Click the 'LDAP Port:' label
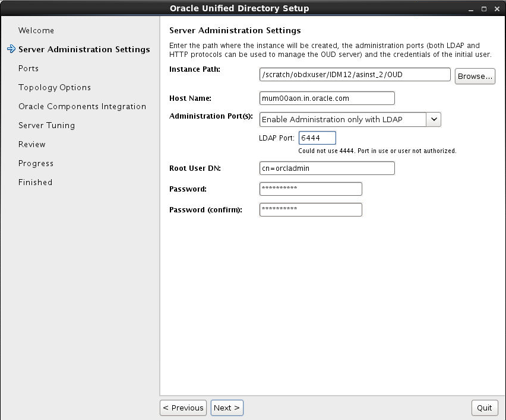This screenshot has width=506, height=420. click(277, 138)
